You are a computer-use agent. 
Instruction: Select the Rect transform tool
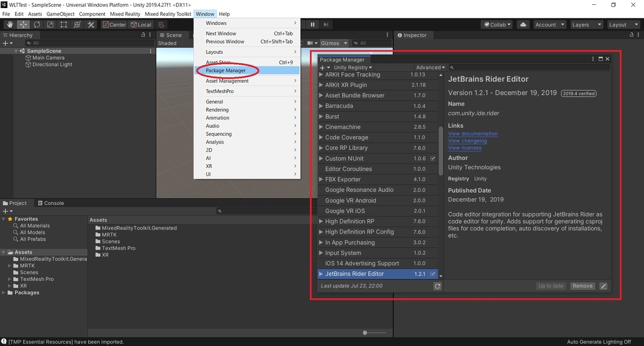63,25
